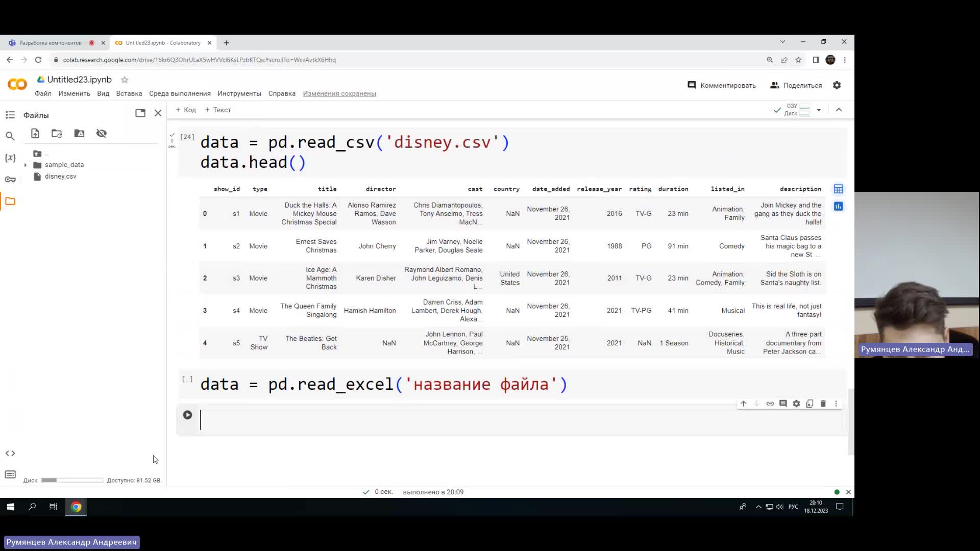
Task: Open more cell actions menu
Action: pos(836,404)
